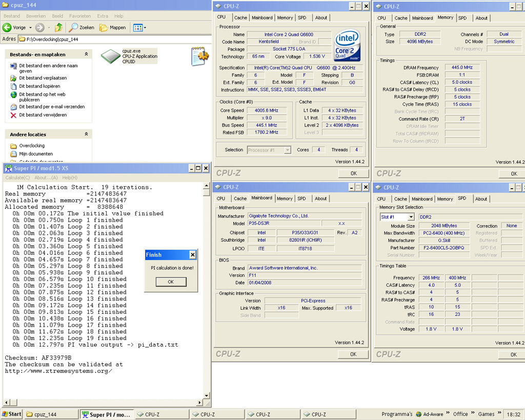The width and height of the screenshot is (525, 420).
Task: Click left arrow of Super PI horizontal scrollbar
Action: (6, 403)
